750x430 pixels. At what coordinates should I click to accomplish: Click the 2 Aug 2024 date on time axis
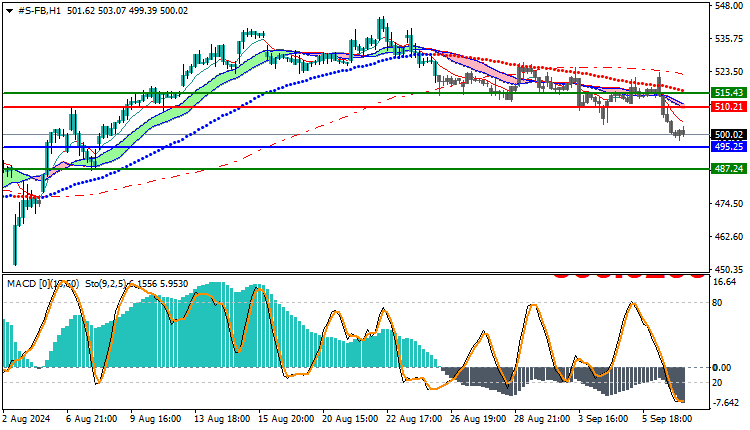27,419
